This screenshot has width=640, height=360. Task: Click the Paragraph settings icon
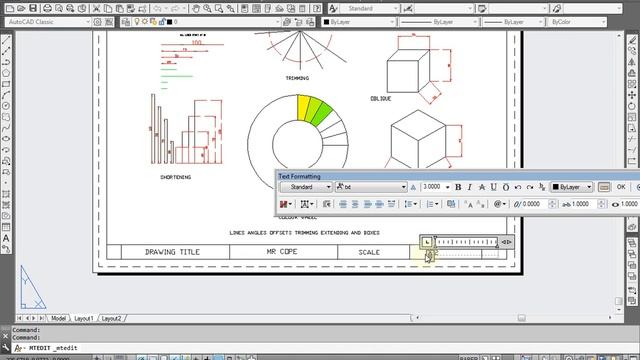pyautogui.click(x=327, y=204)
